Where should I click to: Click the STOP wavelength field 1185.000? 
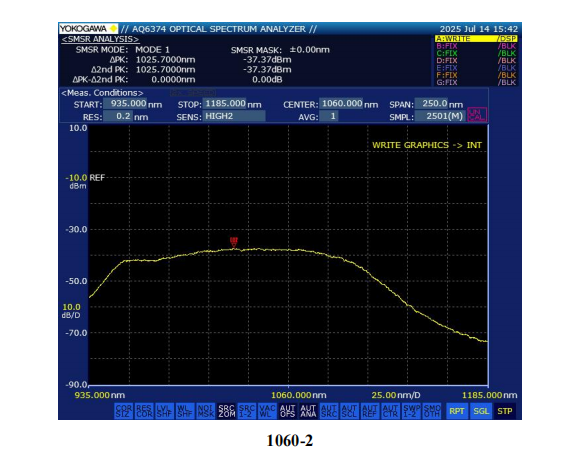click(x=225, y=104)
